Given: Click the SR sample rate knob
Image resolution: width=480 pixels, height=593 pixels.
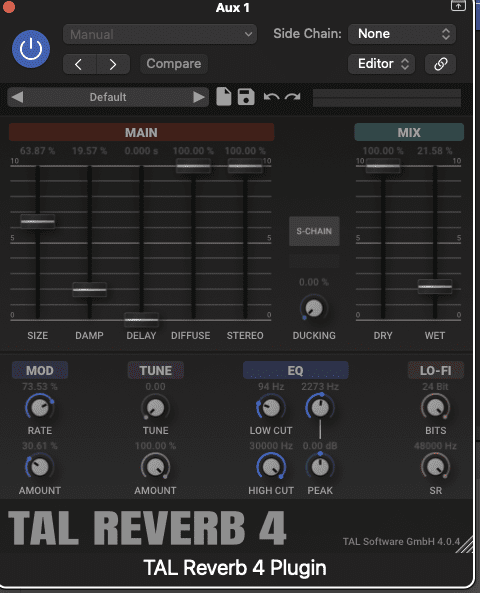Looking at the screenshot, I should (x=435, y=467).
